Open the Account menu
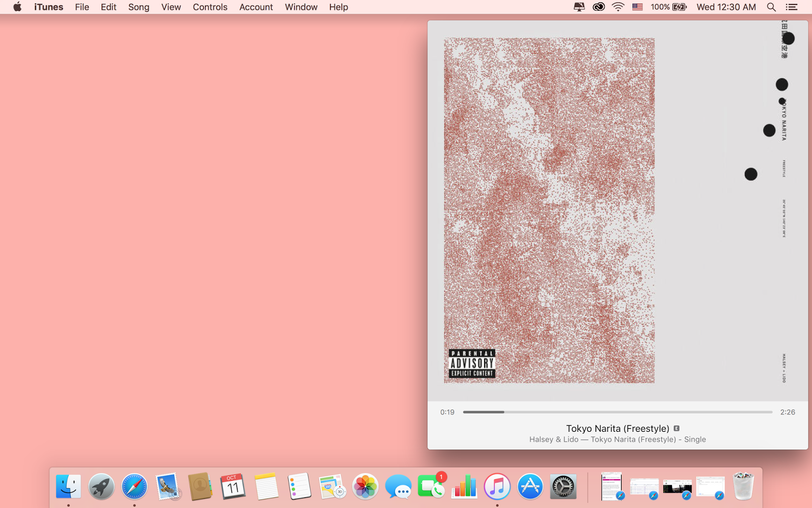Screen dimensions: 812x508 pyautogui.click(x=256, y=7)
